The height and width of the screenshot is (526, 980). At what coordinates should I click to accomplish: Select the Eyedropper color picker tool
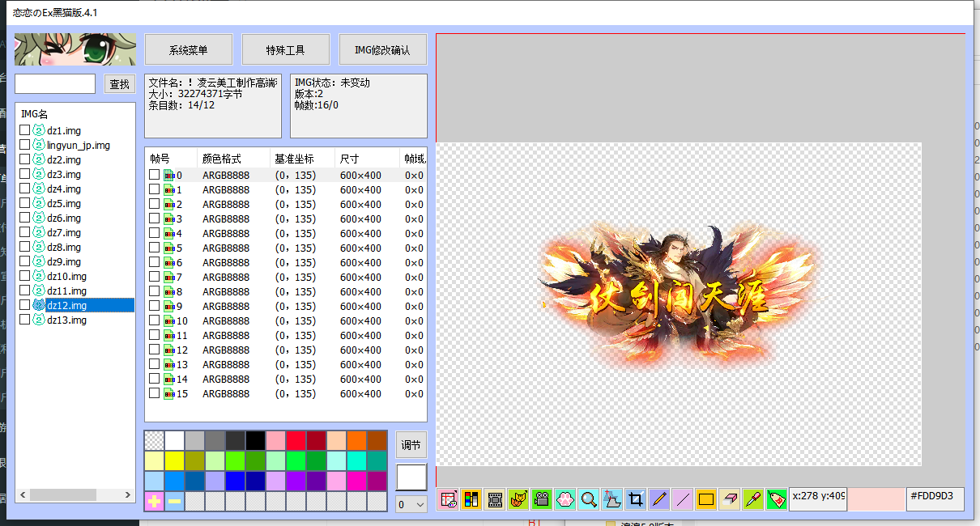click(x=752, y=499)
